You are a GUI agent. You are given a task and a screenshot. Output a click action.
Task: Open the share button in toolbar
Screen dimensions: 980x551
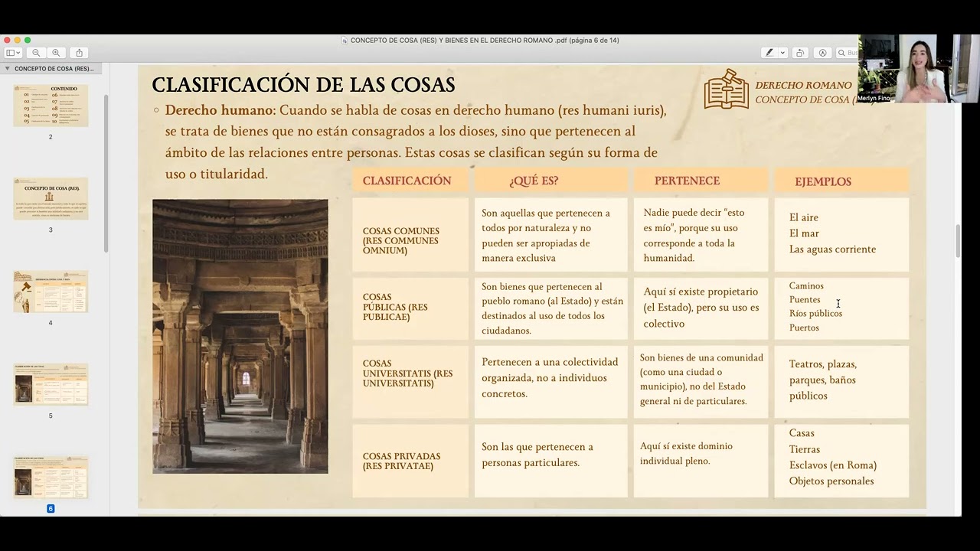80,53
